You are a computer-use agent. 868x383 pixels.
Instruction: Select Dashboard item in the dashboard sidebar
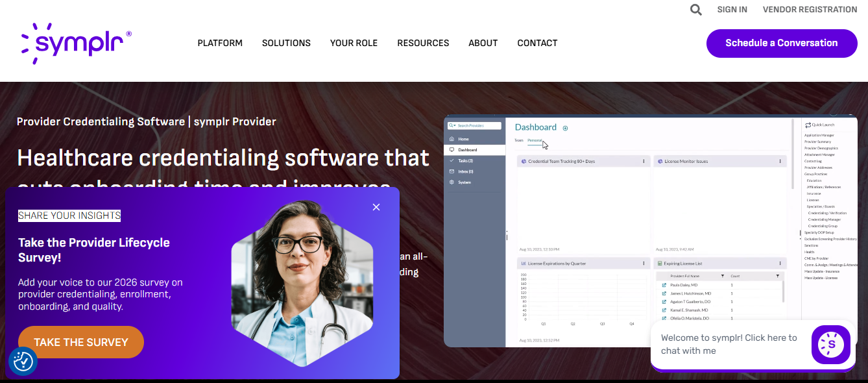[x=474, y=150]
